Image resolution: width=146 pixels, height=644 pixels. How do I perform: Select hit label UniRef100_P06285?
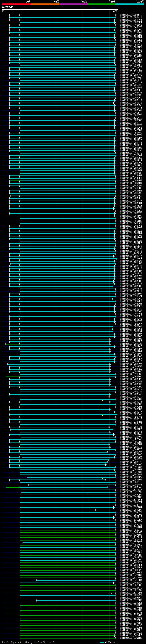click(131, 583)
